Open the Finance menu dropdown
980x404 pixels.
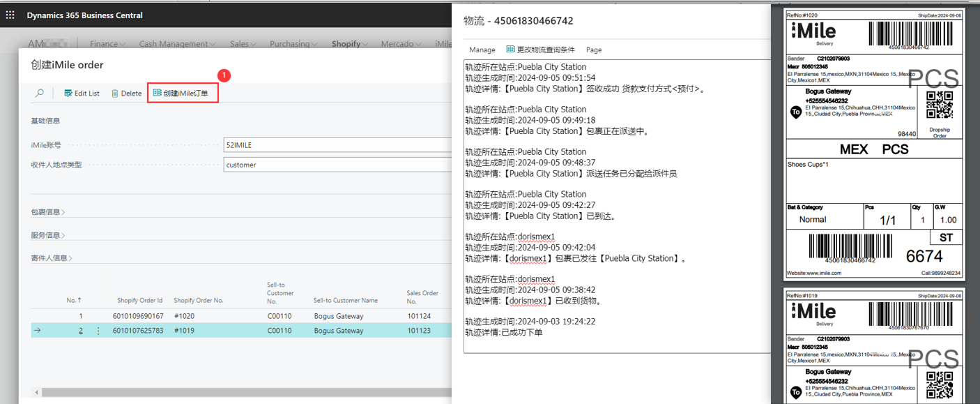point(107,44)
